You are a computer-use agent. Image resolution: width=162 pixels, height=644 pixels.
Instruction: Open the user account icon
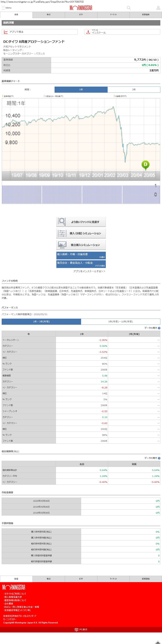tap(158, 8)
